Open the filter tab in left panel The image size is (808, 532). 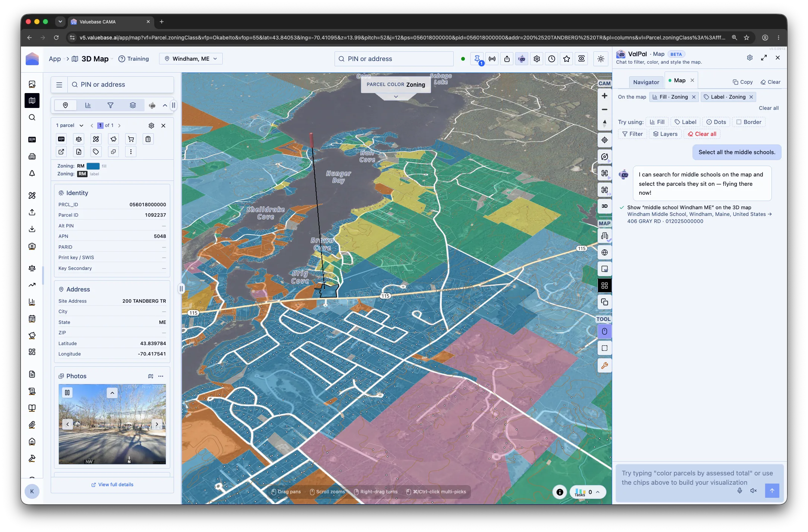tap(110, 105)
